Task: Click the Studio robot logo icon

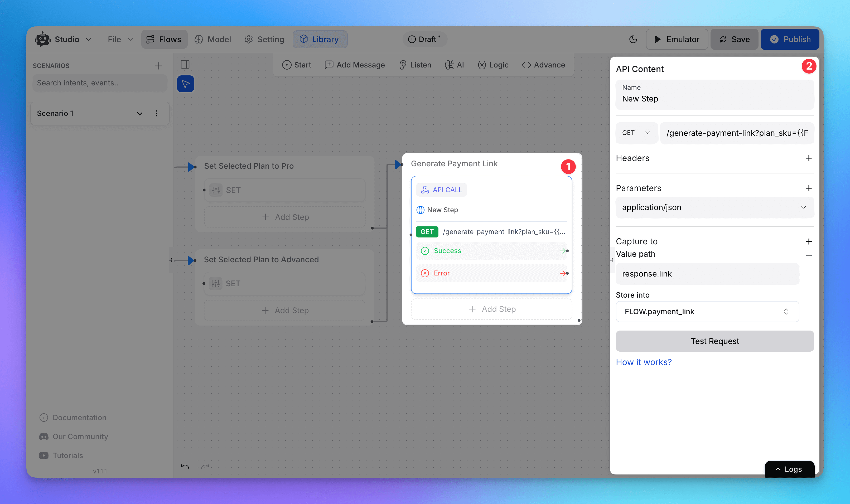Action: [42, 39]
